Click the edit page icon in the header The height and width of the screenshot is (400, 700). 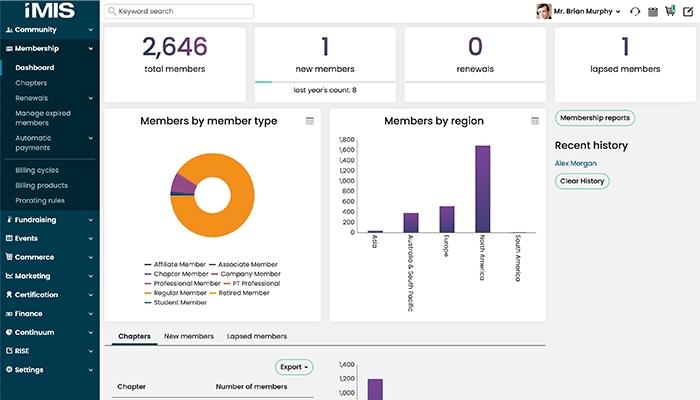[688, 12]
